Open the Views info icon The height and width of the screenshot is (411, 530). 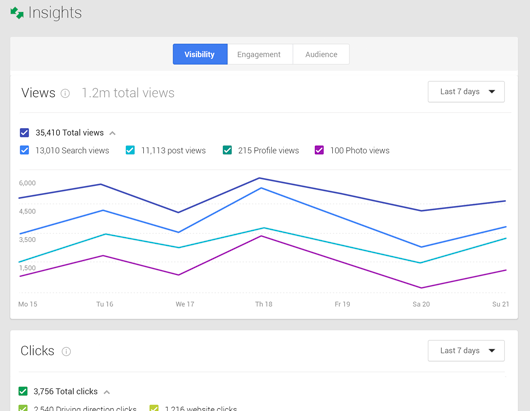pos(65,93)
